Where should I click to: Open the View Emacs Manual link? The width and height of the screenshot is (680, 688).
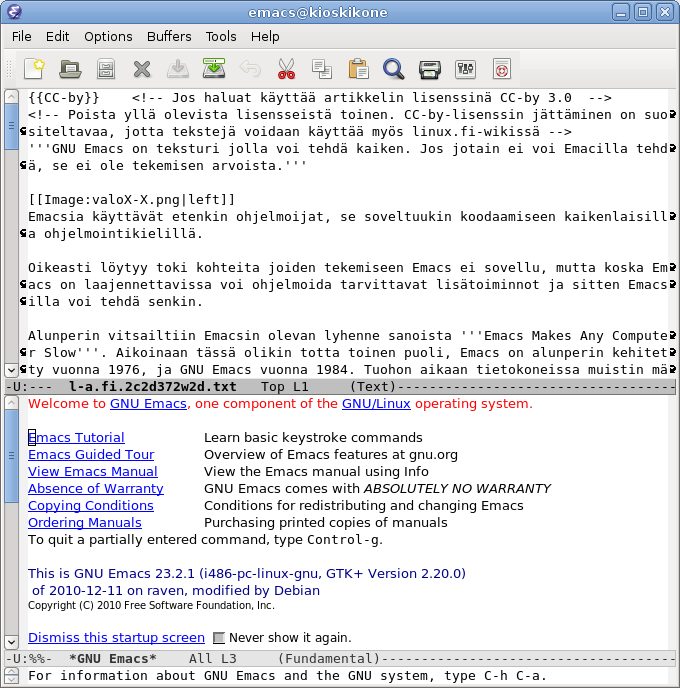point(93,472)
